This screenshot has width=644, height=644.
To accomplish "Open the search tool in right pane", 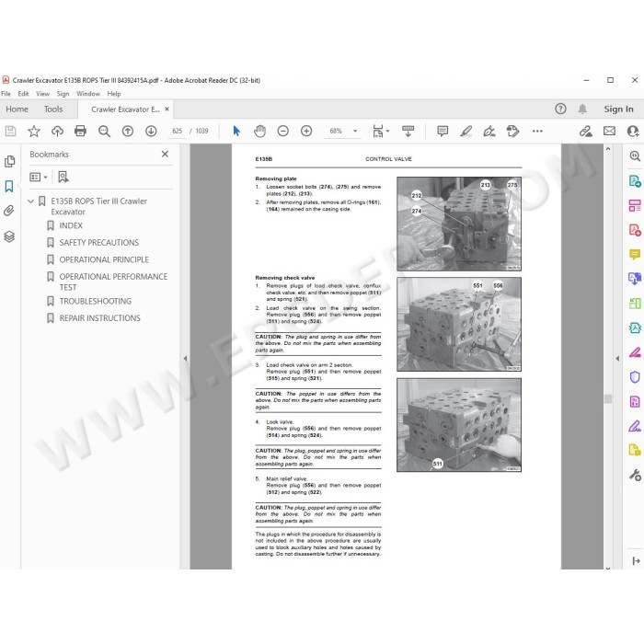I will (x=635, y=155).
